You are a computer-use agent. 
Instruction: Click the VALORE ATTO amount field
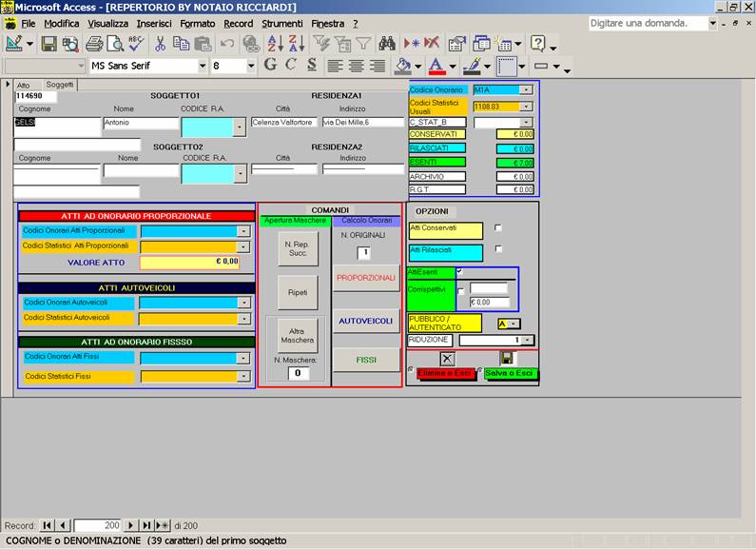click(x=189, y=262)
